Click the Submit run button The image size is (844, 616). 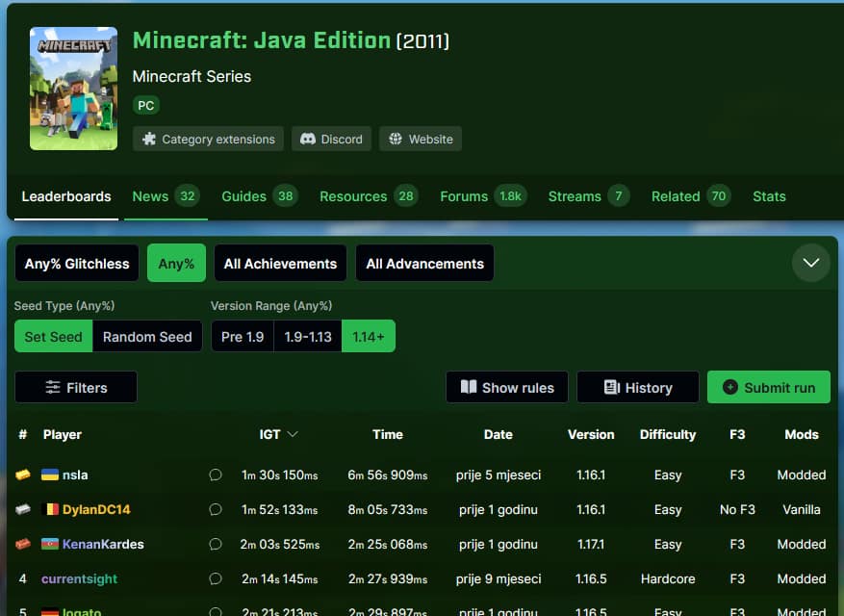(x=768, y=387)
